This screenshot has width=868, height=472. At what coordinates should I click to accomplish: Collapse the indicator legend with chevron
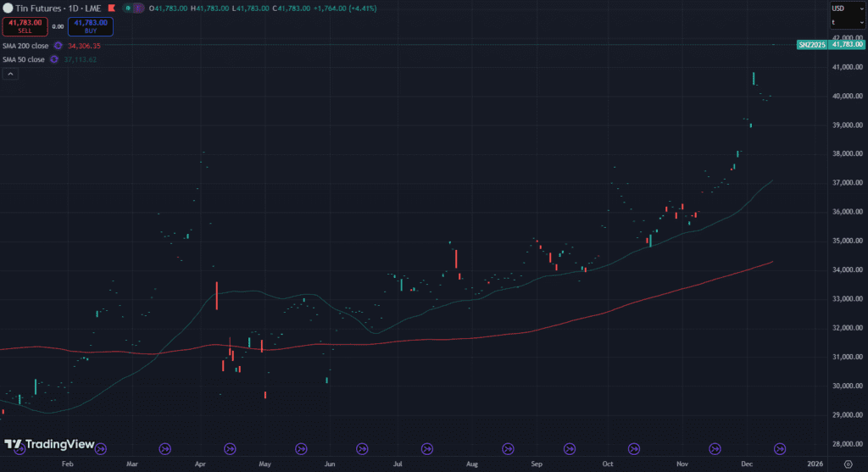pyautogui.click(x=9, y=75)
